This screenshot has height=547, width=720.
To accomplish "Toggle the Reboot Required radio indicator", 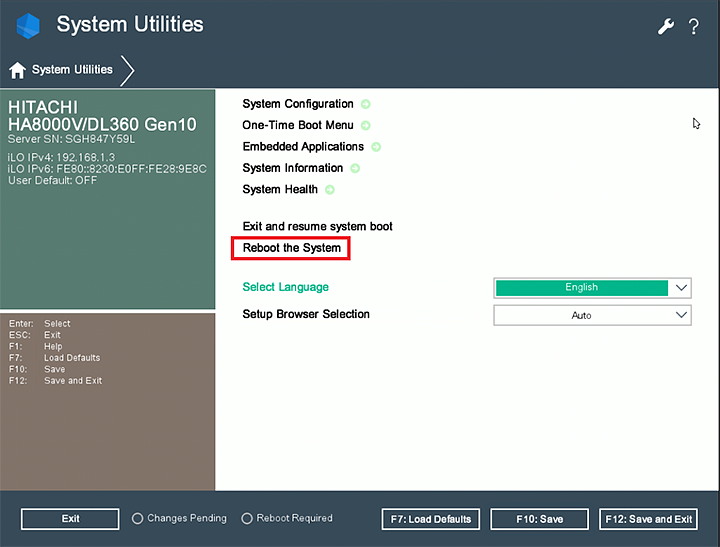I will pyautogui.click(x=247, y=519).
